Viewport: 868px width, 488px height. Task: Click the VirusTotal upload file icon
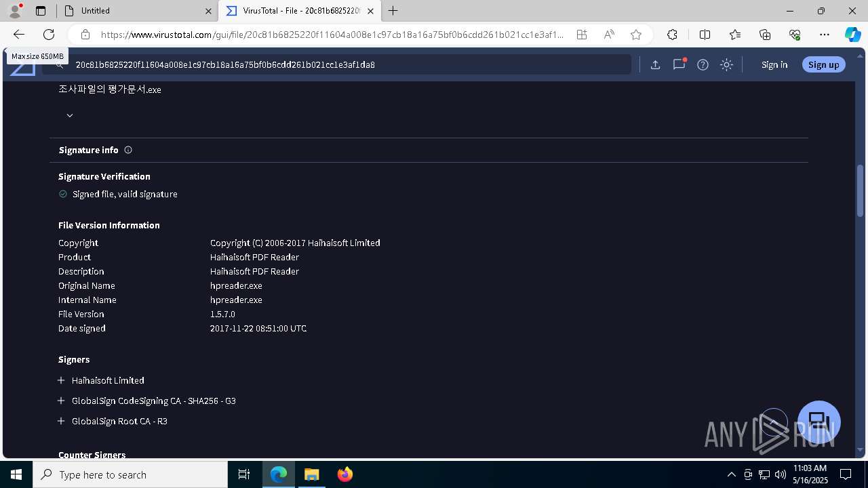point(655,64)
